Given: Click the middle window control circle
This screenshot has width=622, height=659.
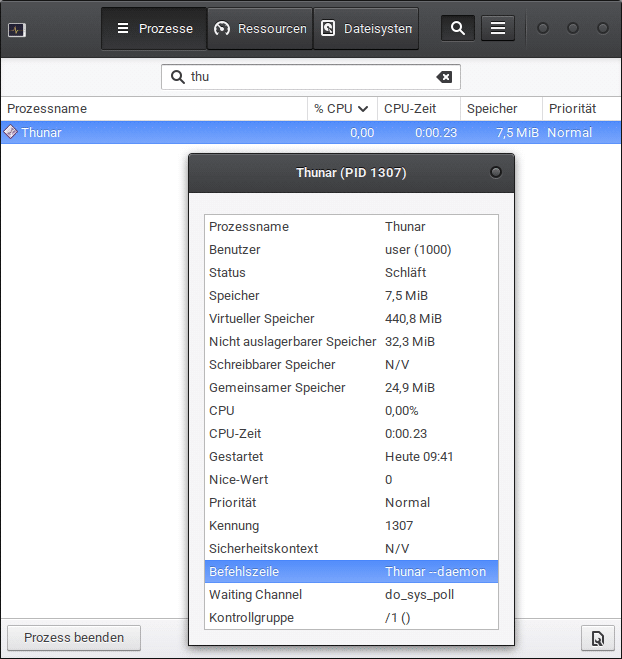Looking at the screenshot, I should 573,28.
